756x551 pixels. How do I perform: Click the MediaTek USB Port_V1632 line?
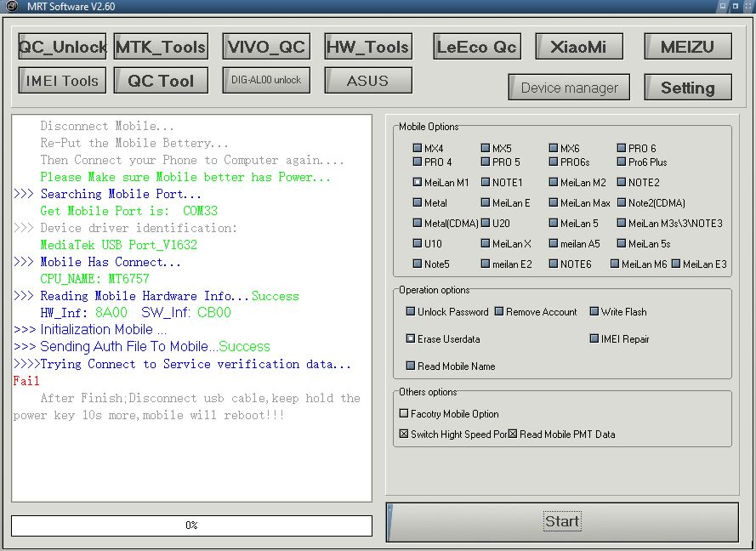tap(118, 245)
